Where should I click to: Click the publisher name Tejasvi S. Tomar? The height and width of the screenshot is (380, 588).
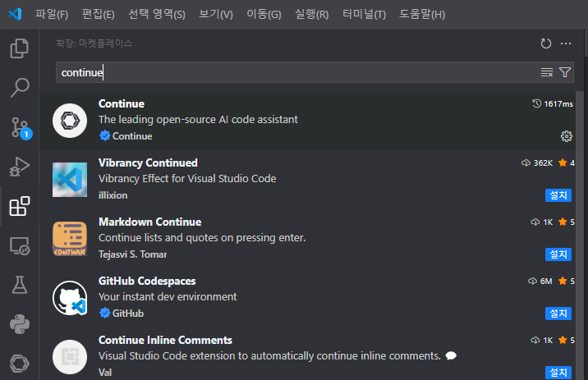click(x=133, y=254)
